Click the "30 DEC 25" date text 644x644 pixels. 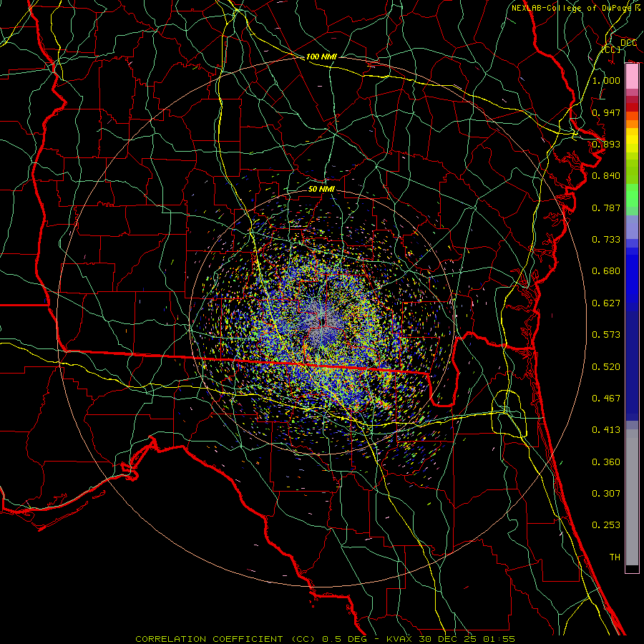pyautogui.click(x=447, y=639)
